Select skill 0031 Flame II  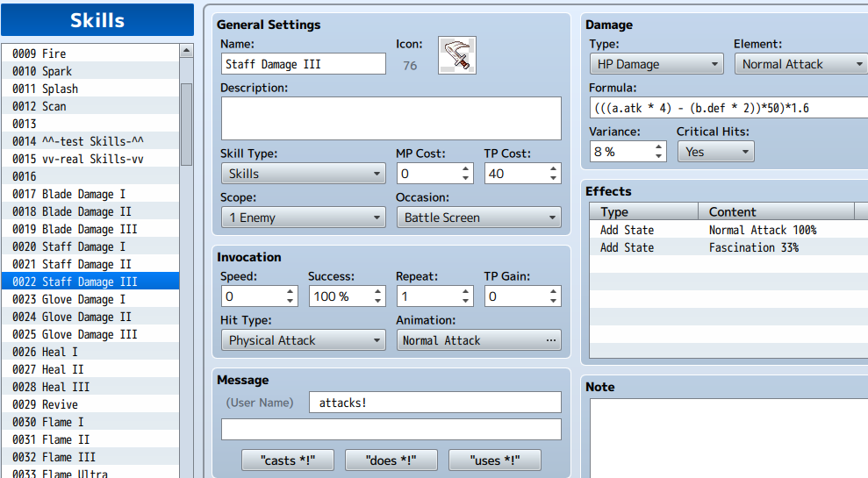tap(90, 439)
